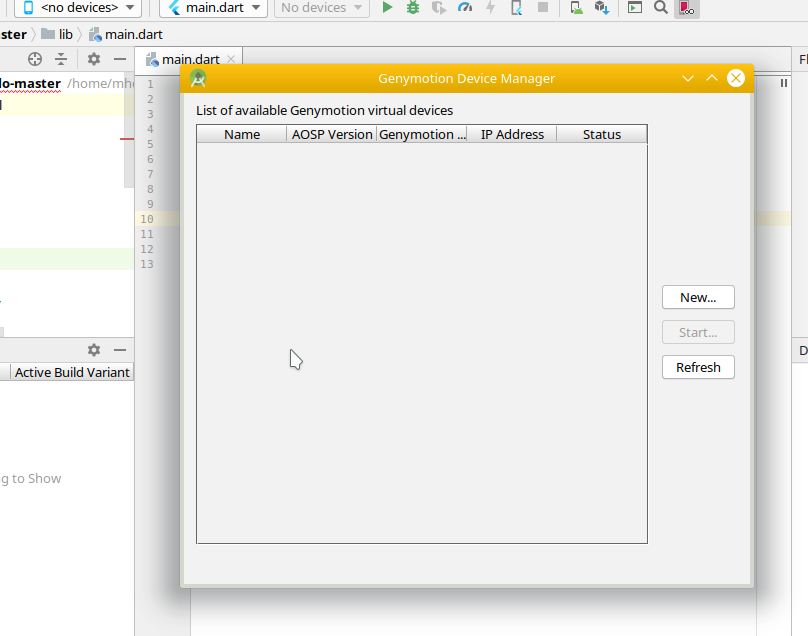Click the Flutter Hot Reload lightning icon

pos(491,7)
